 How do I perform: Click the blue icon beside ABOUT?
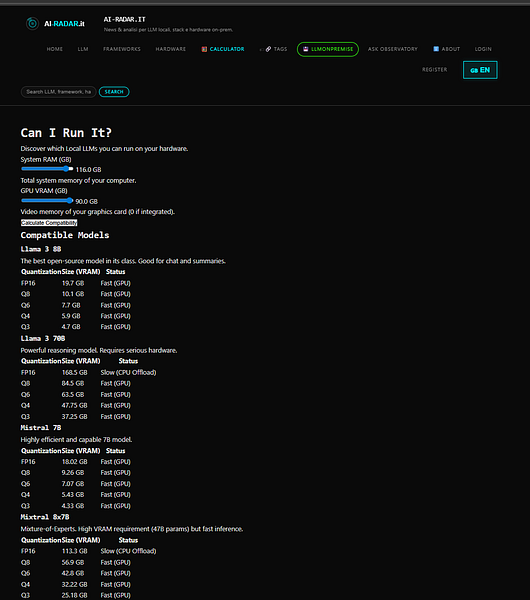(436, 49)
